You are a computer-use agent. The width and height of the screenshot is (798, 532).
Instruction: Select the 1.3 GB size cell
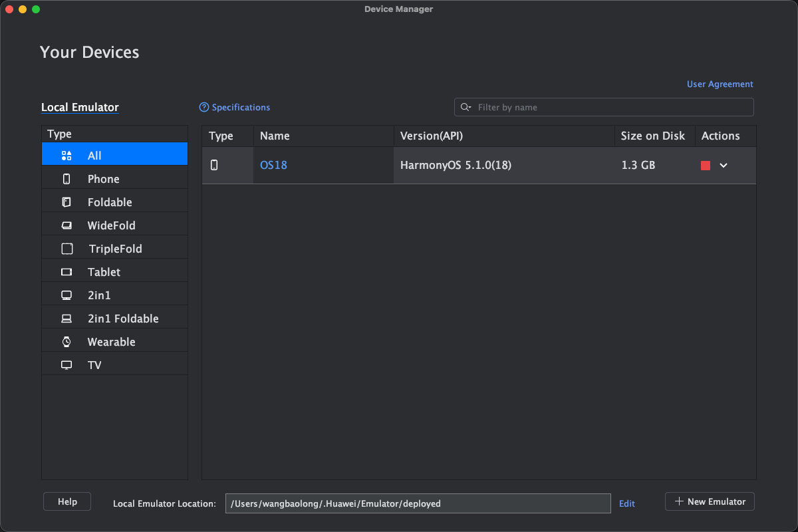[654, 165]
